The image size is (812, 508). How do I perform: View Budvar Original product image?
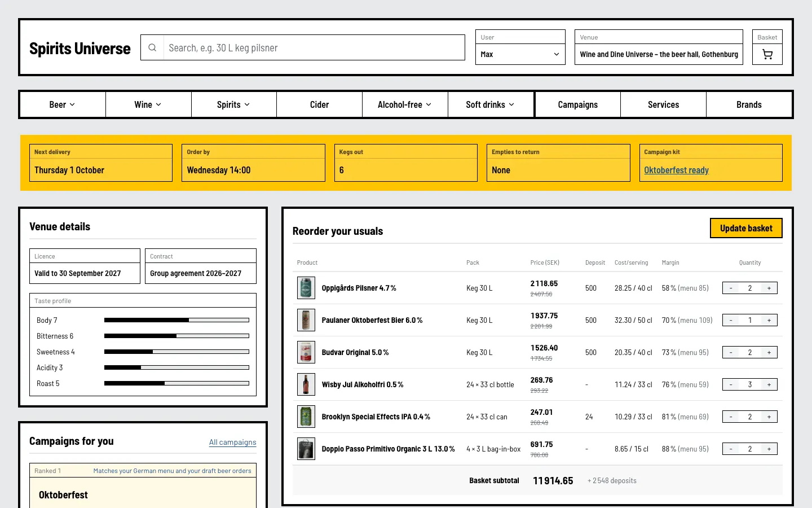(306, 352)
